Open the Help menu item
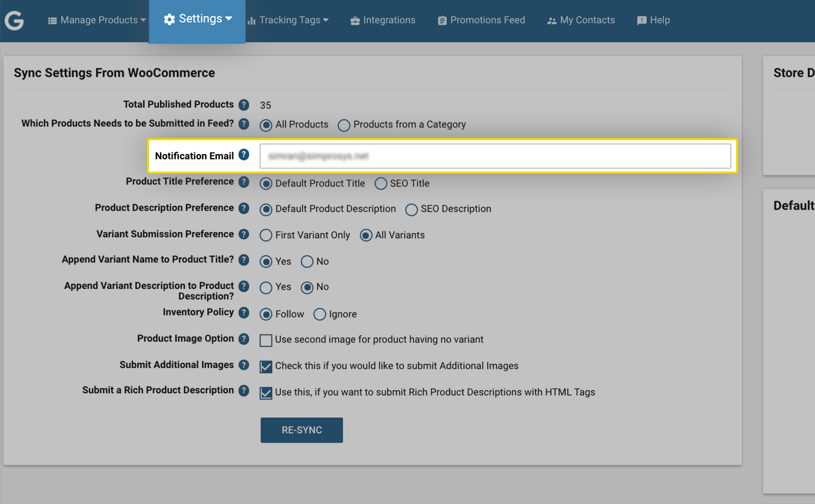Screen dimensions: 815x504 point(653,20)
